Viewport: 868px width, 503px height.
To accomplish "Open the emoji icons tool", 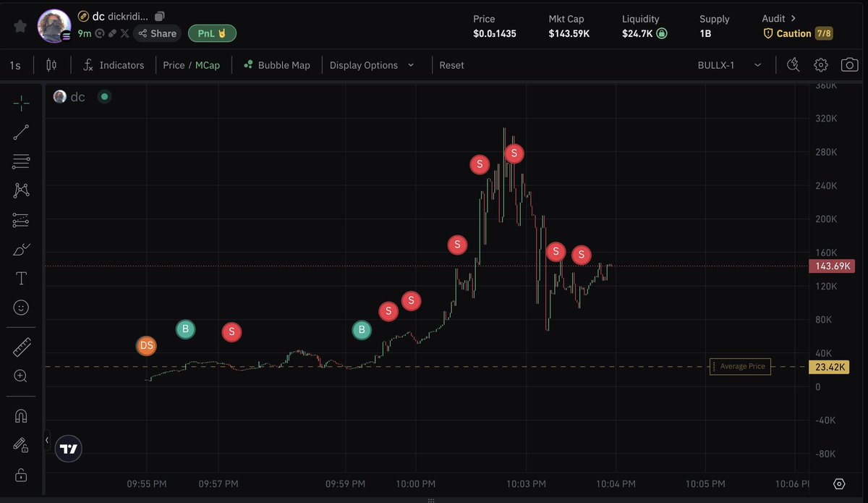I will click(x=21, y=308).
